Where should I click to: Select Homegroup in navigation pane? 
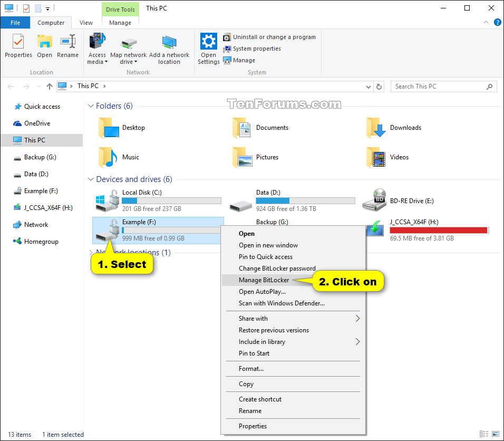pos(41,242)
